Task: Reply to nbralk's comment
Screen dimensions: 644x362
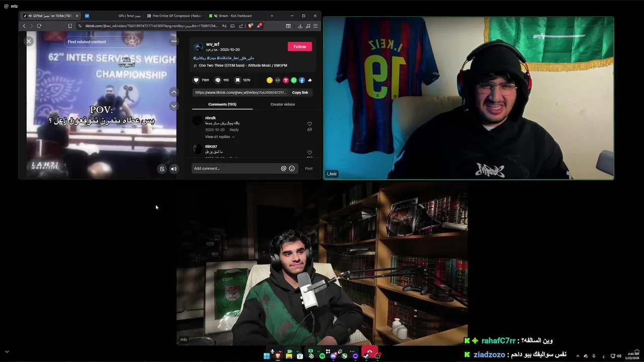Action: [234, 130]
